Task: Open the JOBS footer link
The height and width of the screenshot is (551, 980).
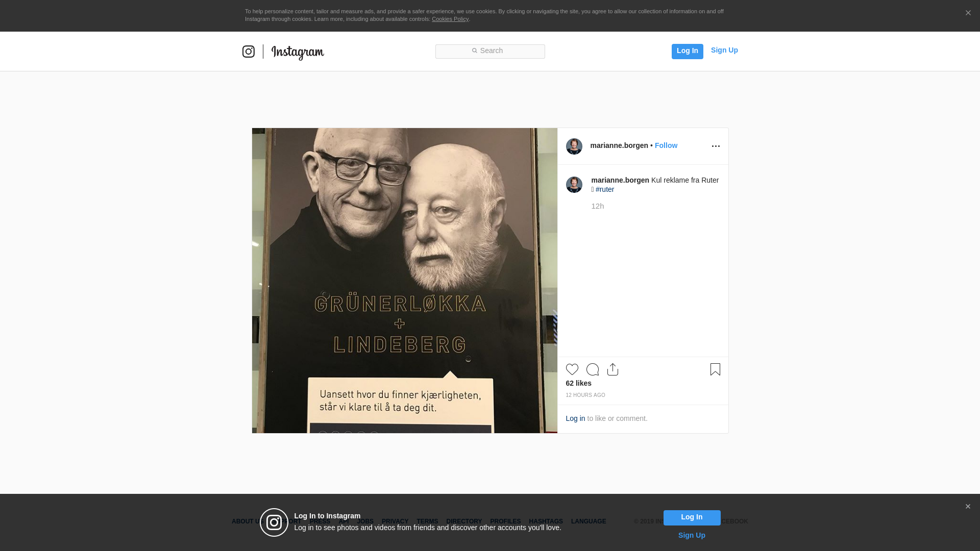Action: pyautogui.click(x=365, y=521)
